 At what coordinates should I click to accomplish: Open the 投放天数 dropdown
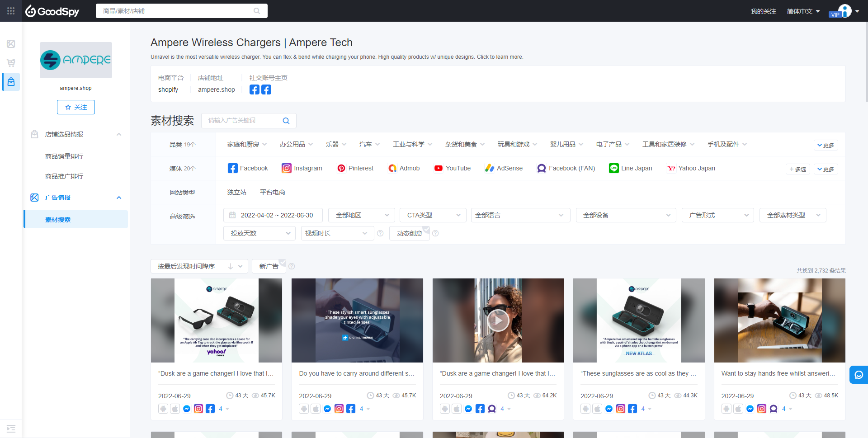point(259,233)
